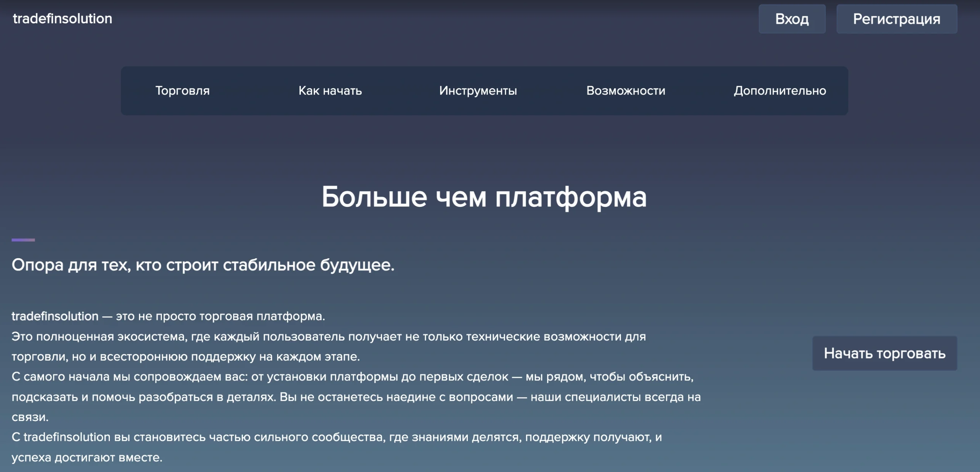Screen dimensions: 980x472
Task: Click the text 'С самого начала мы сопровождаем вас'
Action: (x=131, y=377)
